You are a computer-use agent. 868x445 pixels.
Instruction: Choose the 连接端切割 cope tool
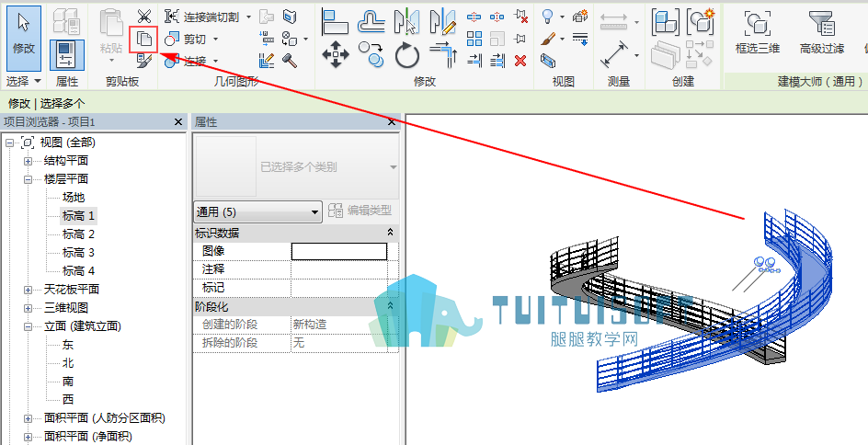(202, 17)
